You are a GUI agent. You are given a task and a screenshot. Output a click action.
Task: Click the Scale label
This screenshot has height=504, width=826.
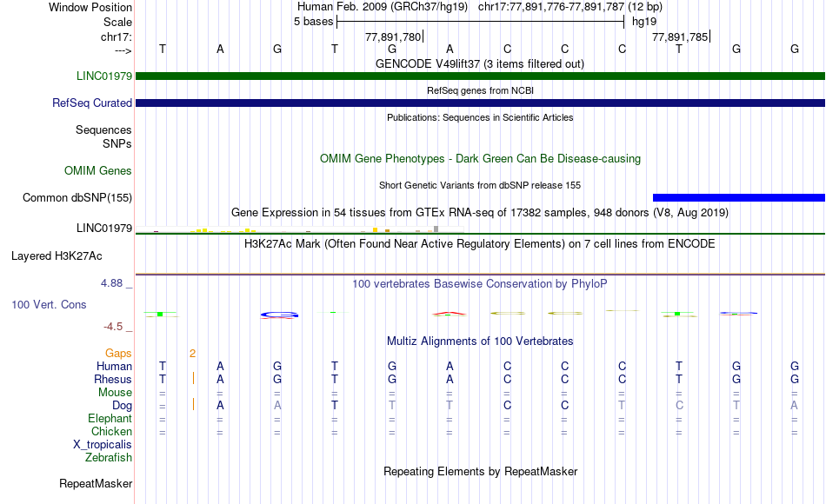117,22
